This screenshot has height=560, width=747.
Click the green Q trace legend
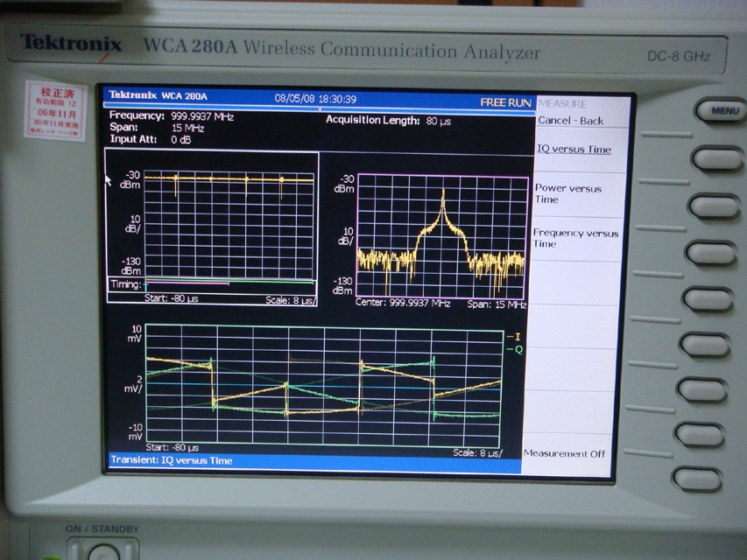(515, 349)
